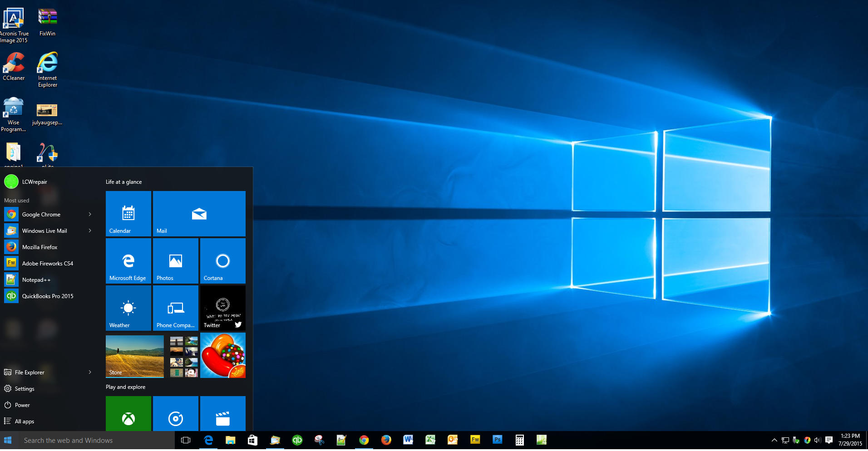Open the Candy Crush game tile
The height and width of the screenshot is (451, 868).
(223, 355)
